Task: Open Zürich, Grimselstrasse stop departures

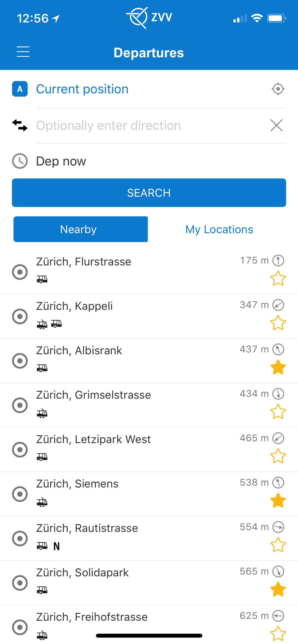Action: (94, 395)
